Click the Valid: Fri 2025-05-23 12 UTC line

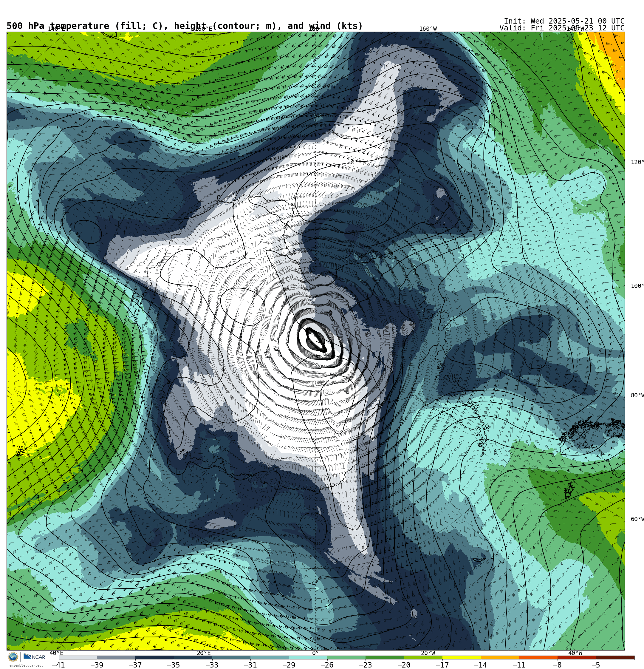pyautogui.click(x=562, y=28)
